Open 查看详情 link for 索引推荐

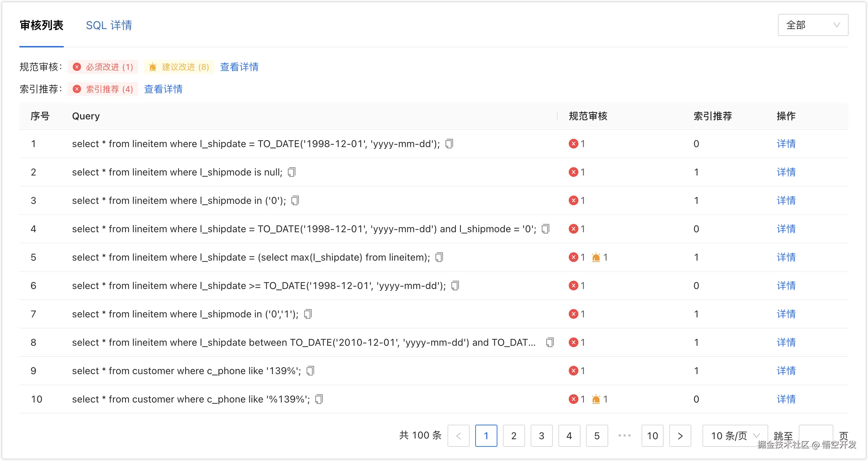point(163,89)
